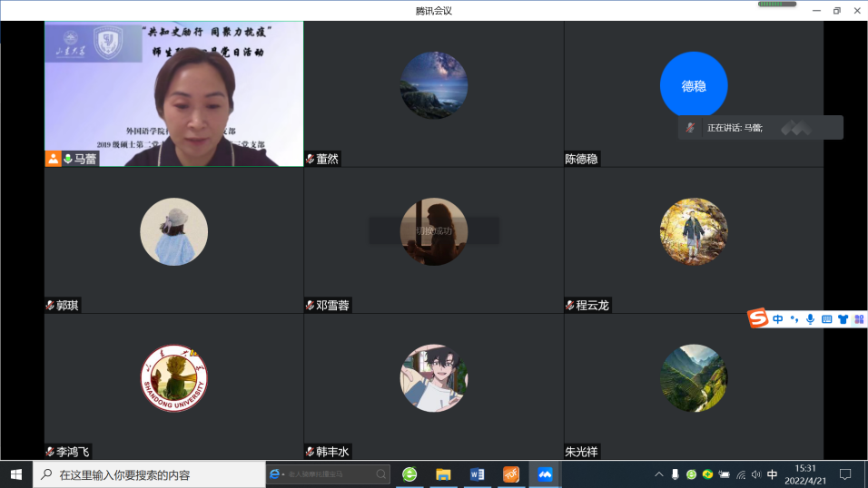
Task: Click the muted microphone icon in speaking bar
Action: pyautogui.click(x=691, y=128)
